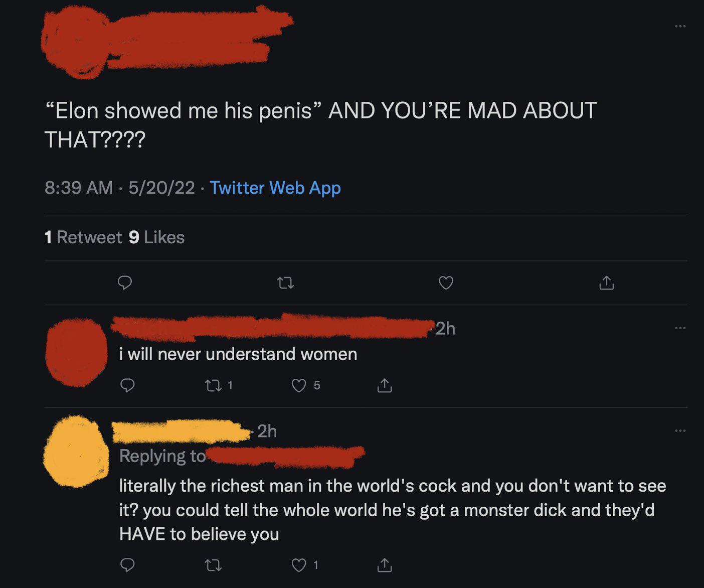Open main tweet's more options menu

point(680,26)
